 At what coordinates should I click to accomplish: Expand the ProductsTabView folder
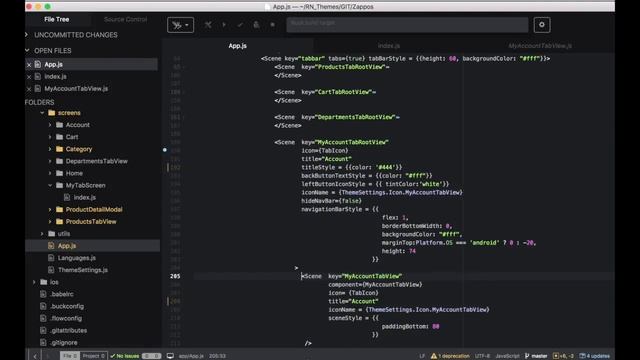(x=50, y=222)
